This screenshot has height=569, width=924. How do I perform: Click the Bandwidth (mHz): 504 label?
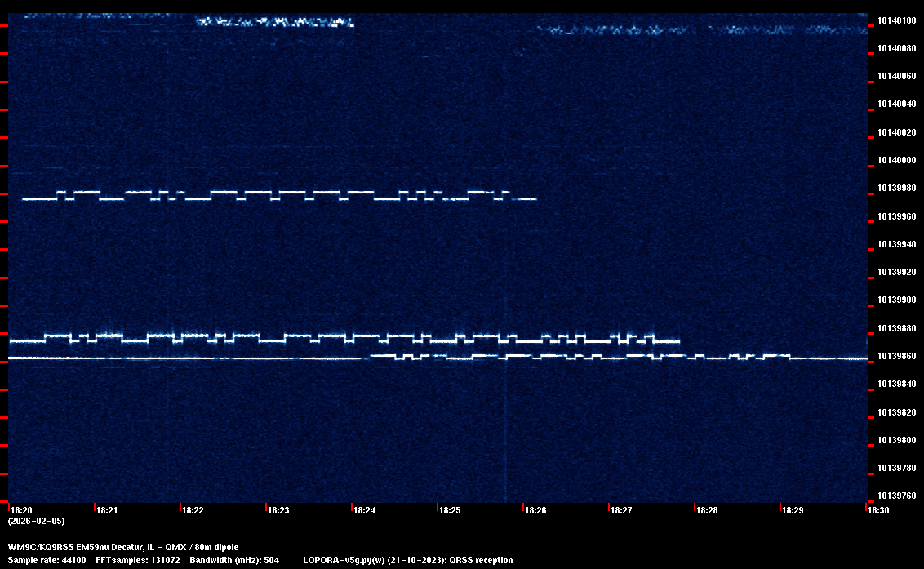click(234, 560)
